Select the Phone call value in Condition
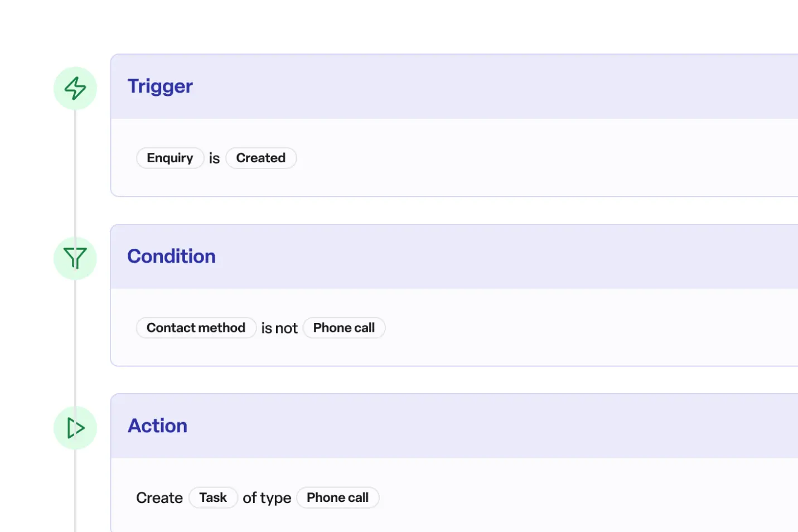The height and width of the screenshot is (532, 798). (x=344, y=328)
